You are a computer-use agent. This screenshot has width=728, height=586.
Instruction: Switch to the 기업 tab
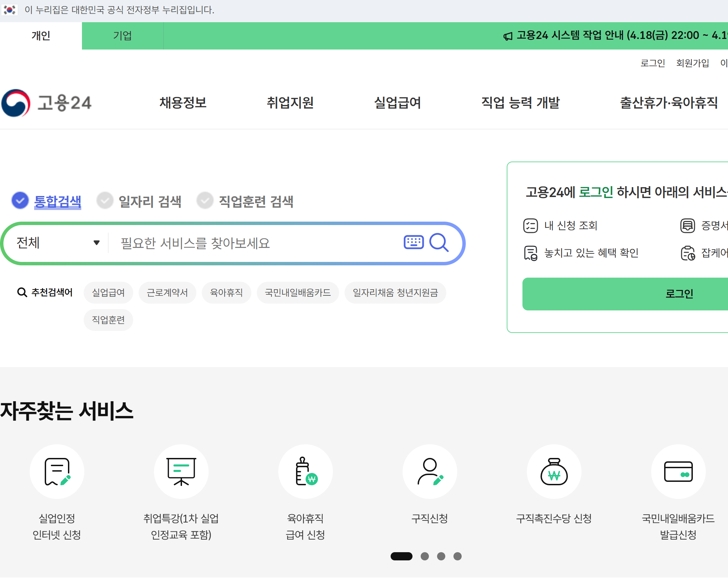coord(123,36)
